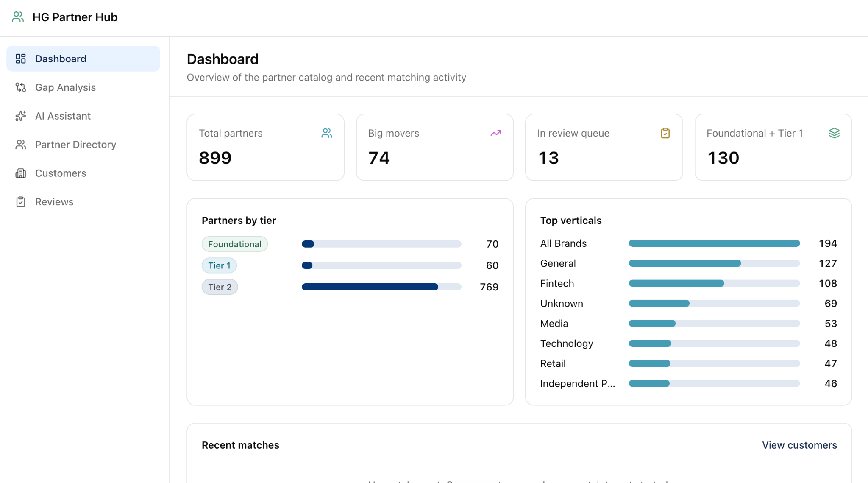This screenshot has height=483, width=868.
Task: Click the General vertical bar
Action: click(714, 263)
